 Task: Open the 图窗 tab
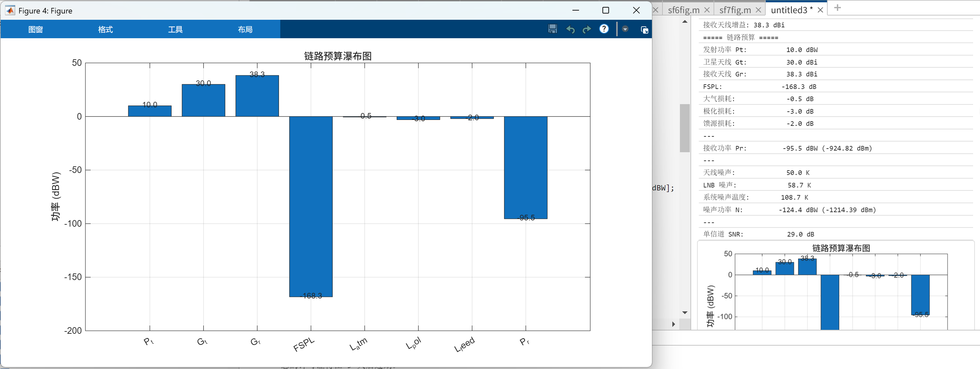[35, 29]
